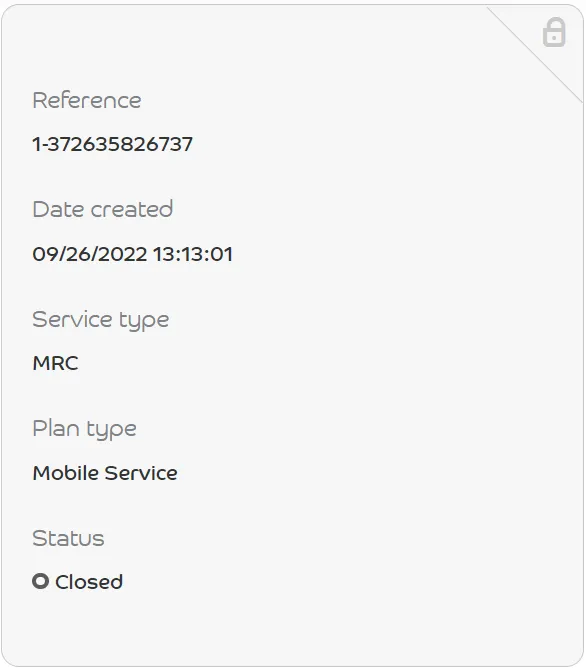Select the Mobile Service plan value
586x669 pixels.
click(x=105, y=473)
